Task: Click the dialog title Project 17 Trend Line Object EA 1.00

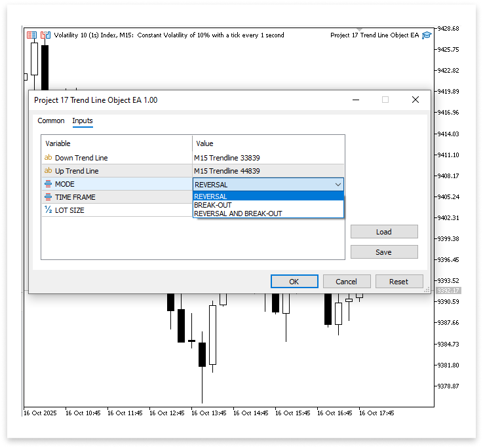Action: (x=96, y=100)
